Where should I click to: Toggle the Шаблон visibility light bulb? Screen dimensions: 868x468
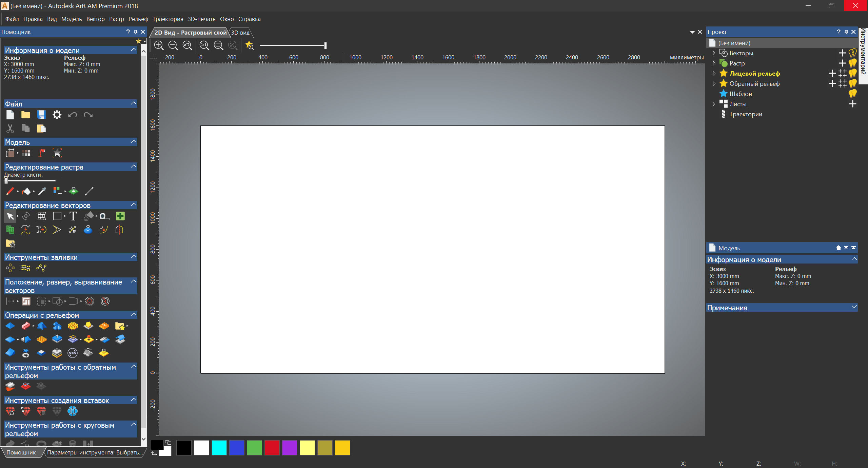(x=853, y=94)
